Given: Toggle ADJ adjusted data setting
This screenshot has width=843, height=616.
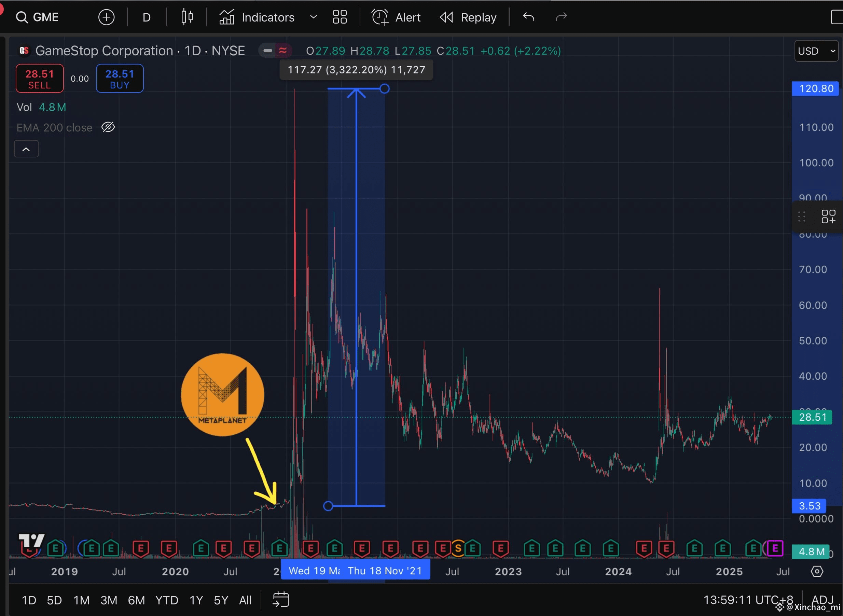Looking at the screenshot, I should pyautogui.click(x=823, y=600).
